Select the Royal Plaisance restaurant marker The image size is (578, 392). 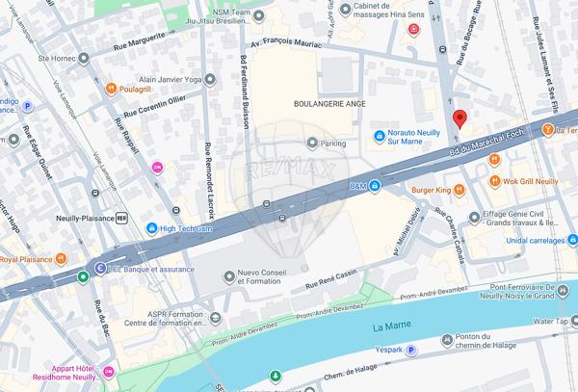click(x=61, y=259)
